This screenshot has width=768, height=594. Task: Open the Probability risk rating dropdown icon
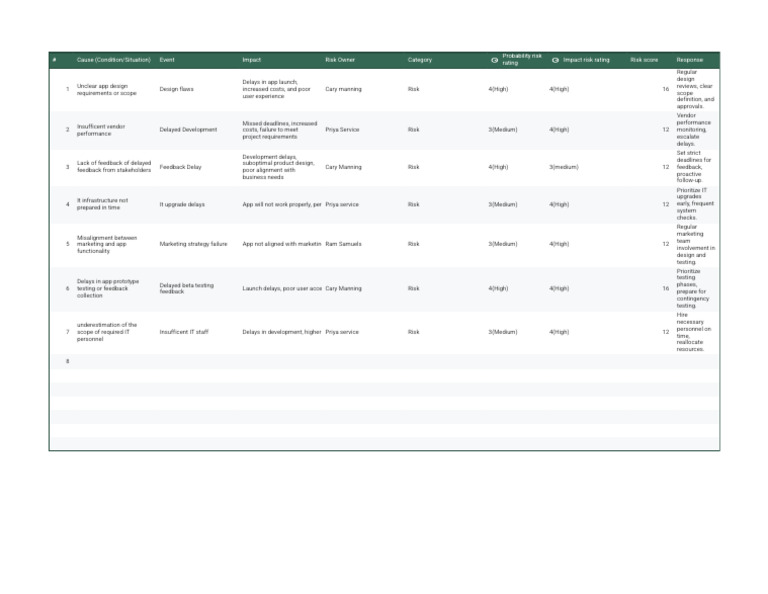pos(494,60)
